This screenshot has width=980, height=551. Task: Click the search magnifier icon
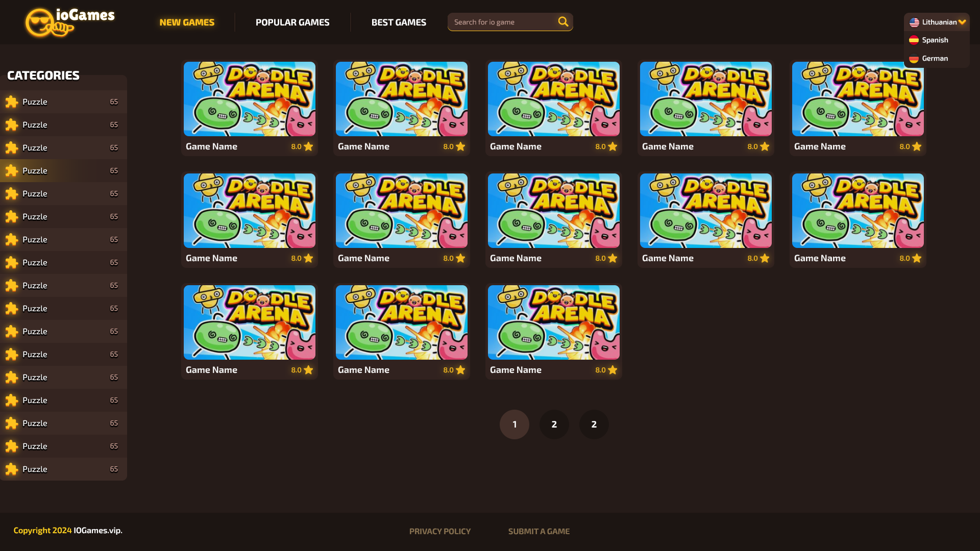[562, 21]
